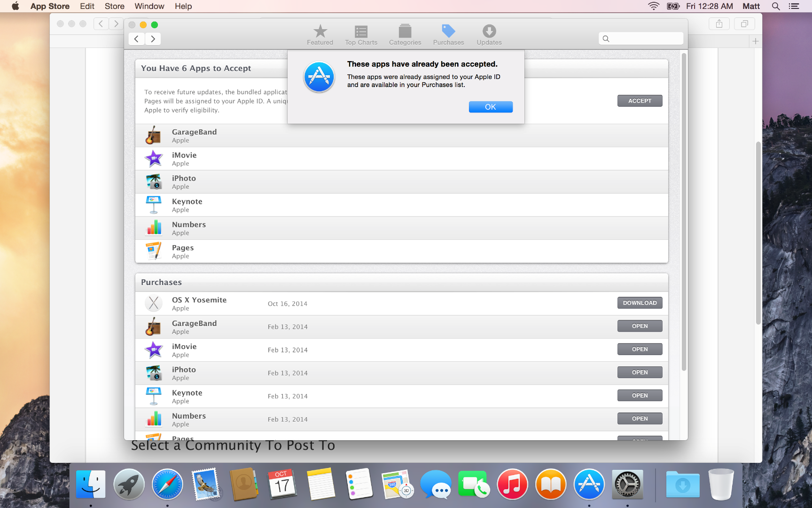This screenshot has height=508, width=812.
Task: Open iMovie from Purchases list
Action: (x=640, y=349)
